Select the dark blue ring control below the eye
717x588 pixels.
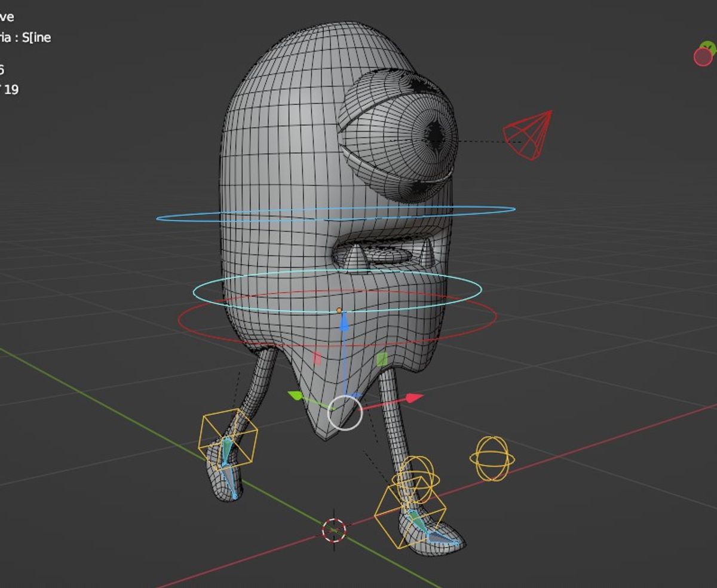[x=336, y=214]
